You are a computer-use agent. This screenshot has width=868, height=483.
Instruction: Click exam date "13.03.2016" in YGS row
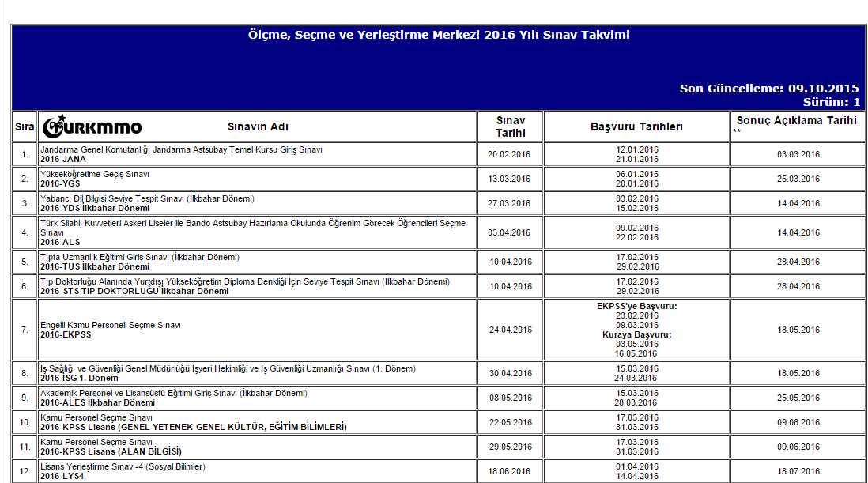[509, 179]
